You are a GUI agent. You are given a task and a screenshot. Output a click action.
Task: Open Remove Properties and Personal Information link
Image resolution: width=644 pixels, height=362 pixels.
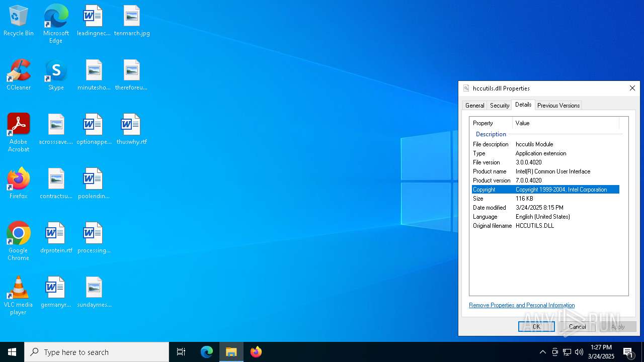point(522,305)
